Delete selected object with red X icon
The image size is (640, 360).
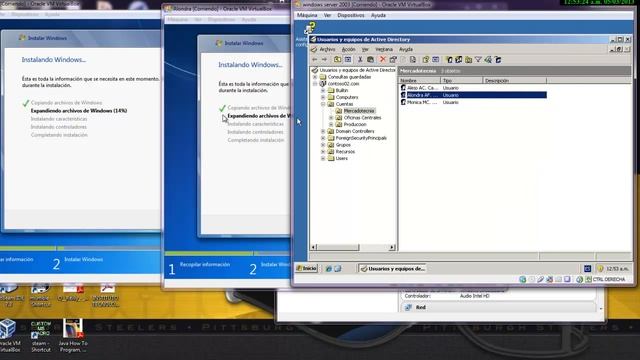383,60
